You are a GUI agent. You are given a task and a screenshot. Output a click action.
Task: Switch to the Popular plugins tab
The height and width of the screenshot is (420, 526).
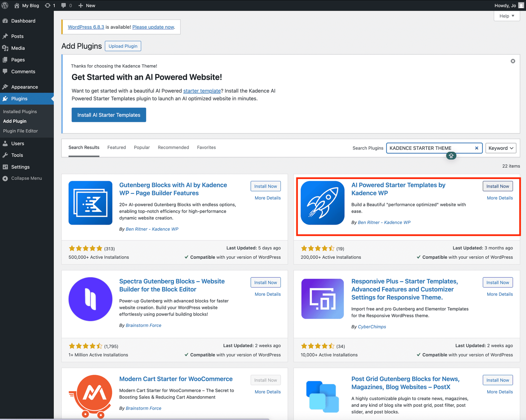tap(142, 148)
